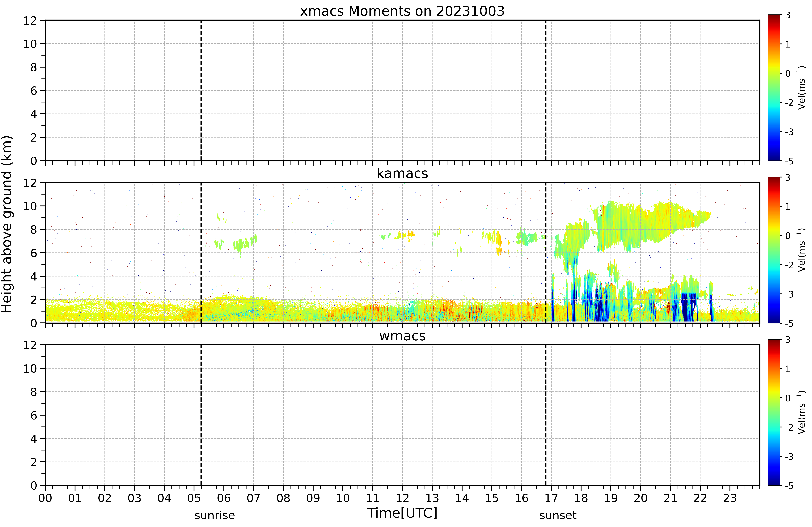Click the "00" time tick label
Screen dimensions: 812x527
(x=45, y=498)
